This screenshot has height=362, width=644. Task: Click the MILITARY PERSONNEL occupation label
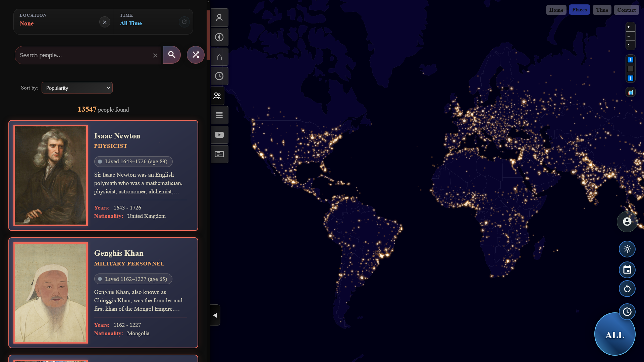pos(129,264)
